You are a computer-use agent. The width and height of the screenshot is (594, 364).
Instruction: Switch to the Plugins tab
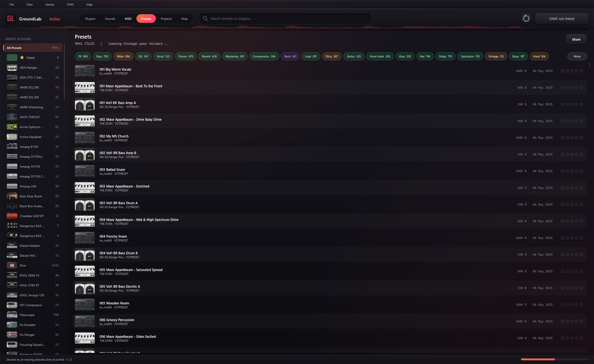[x=90, y=19]
